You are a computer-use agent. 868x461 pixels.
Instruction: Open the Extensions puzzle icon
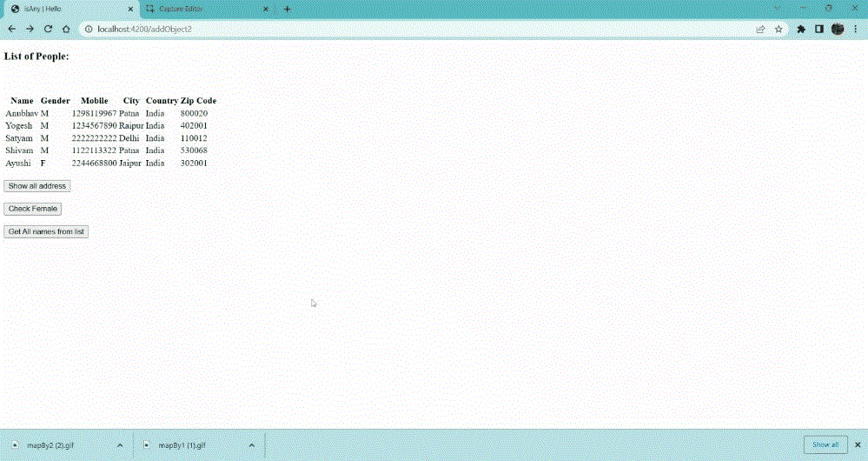point(801,29)
